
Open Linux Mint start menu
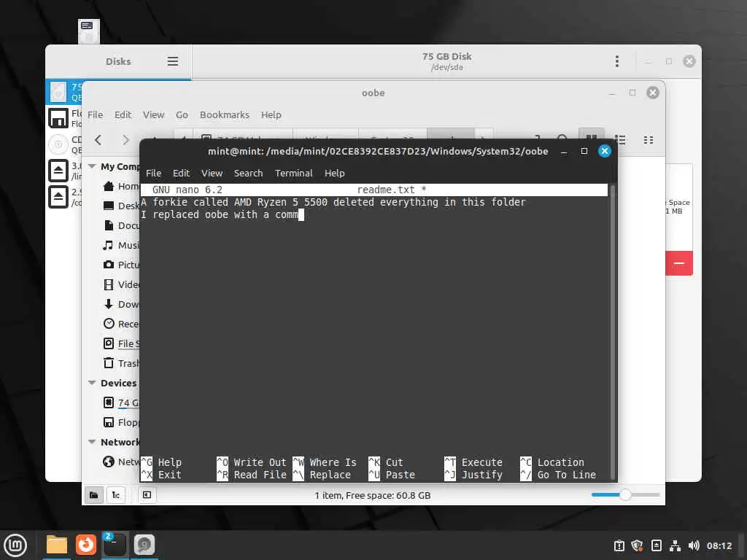[15, 545]
